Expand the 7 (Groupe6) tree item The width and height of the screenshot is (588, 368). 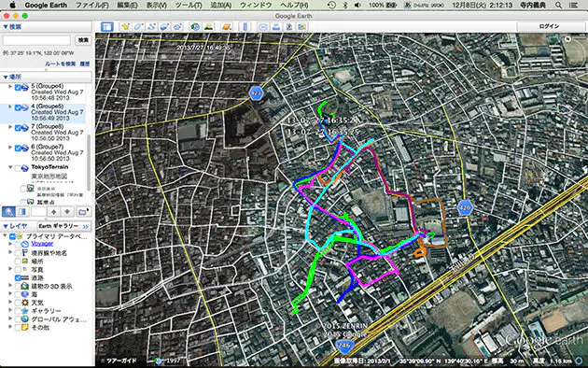tap(10, 127)
